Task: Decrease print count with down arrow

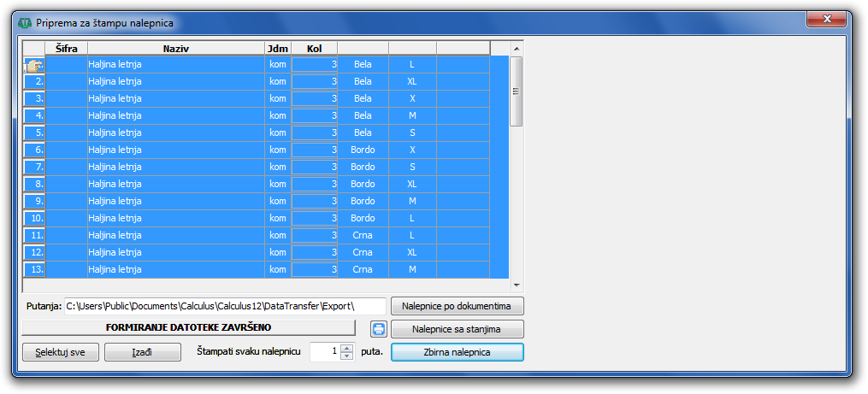Action: point(347,356)
